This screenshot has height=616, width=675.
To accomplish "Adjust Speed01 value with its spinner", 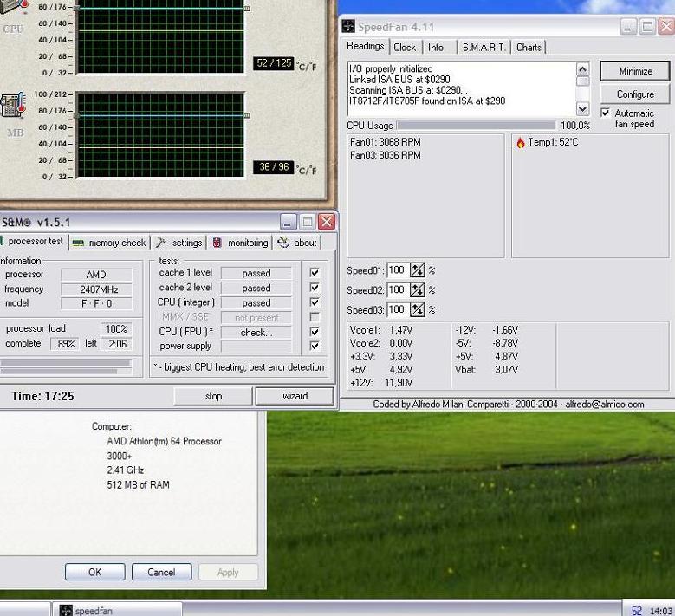I will coord(418,270).
